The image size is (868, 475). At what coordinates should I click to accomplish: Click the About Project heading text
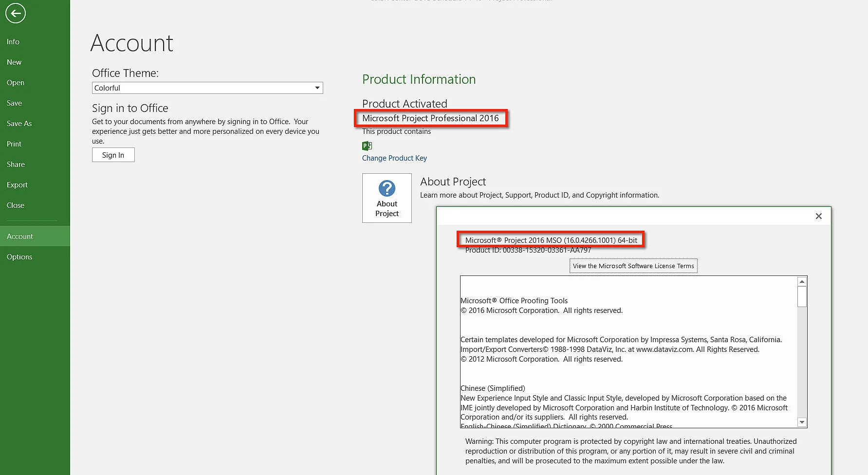coord(453,182)
